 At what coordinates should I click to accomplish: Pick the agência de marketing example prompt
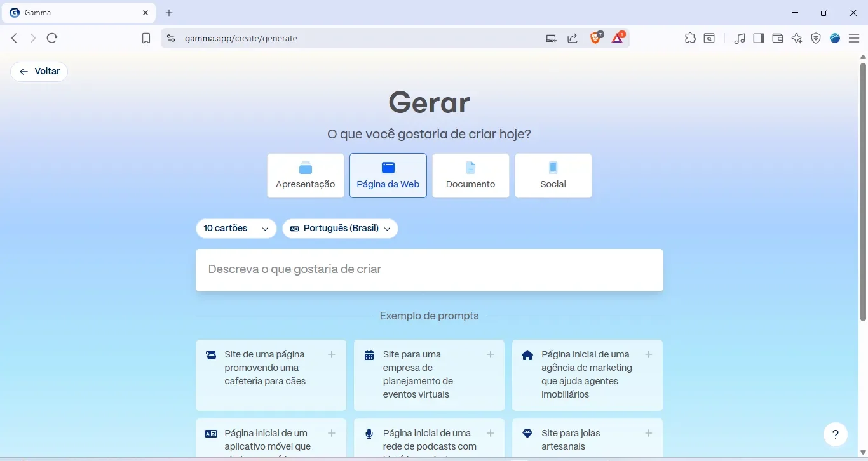point(587,375)
